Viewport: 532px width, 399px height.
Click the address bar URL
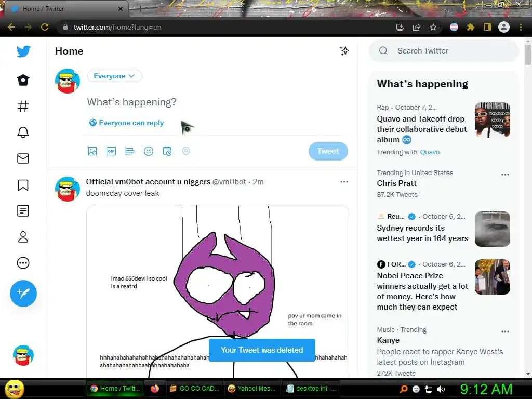pos(117,27)
